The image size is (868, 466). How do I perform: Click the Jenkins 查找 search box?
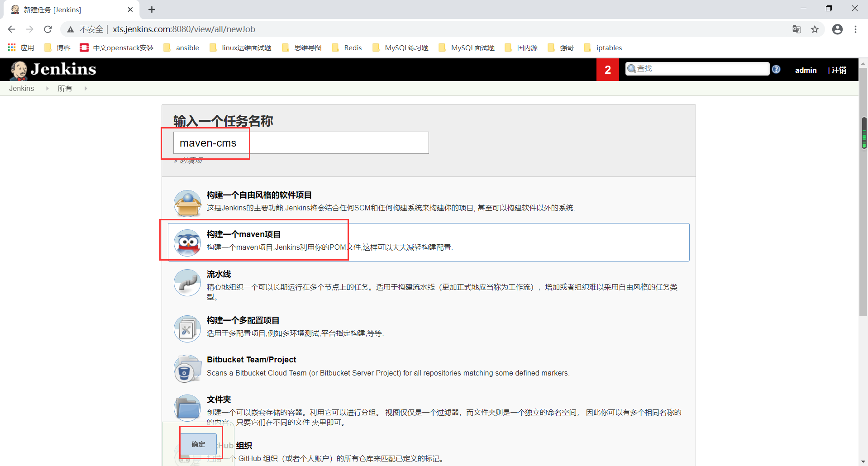click(697, 69)
